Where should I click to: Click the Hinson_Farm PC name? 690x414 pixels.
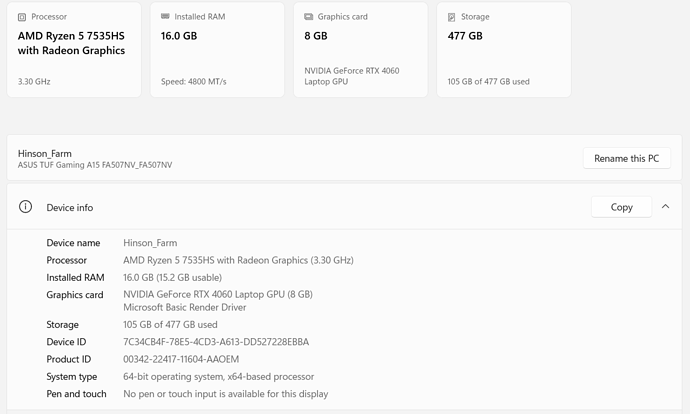(45, 153)
